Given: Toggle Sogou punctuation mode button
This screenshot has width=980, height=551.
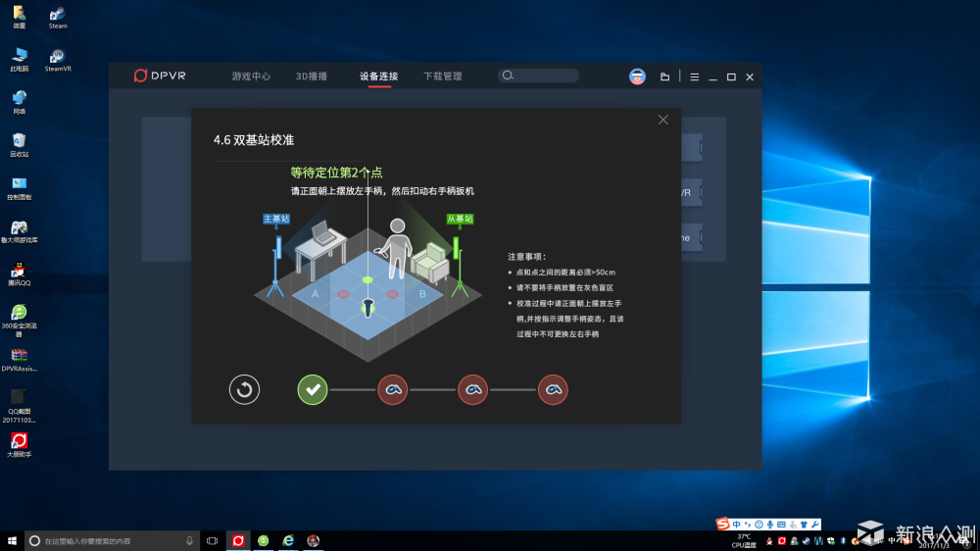Looking at the screenshot, I should click(x=748, y=525).
